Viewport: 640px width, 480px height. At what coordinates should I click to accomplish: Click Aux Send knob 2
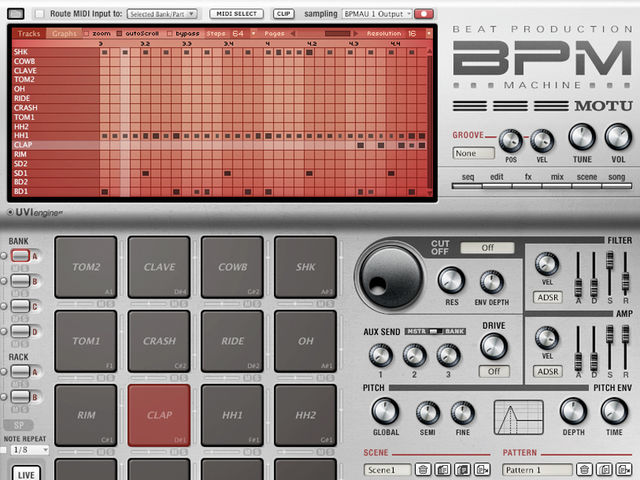click(414, 355)
